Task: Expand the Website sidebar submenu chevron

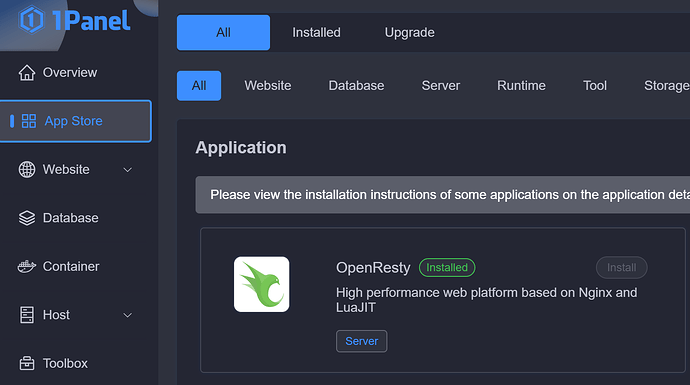Action: [x=128, y=170]
